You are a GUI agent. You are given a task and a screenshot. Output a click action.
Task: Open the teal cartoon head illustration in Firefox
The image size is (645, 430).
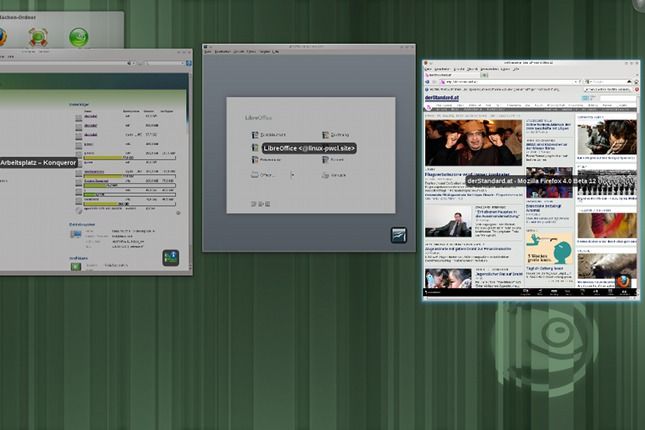[550, 249]
